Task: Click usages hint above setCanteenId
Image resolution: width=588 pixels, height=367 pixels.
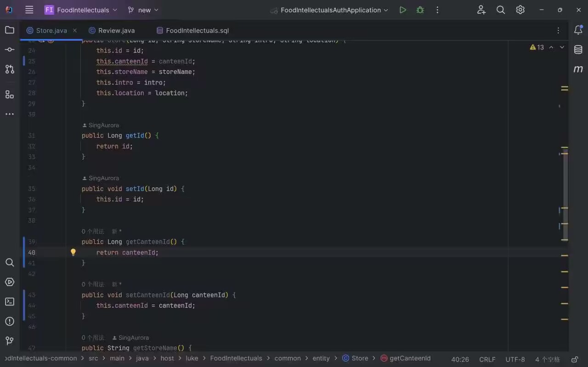Action: pyautogui.click(x=93, y=284)
